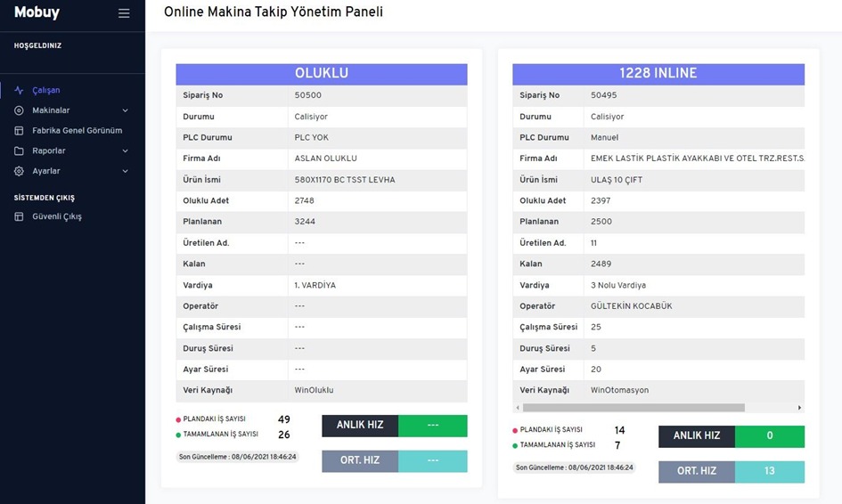The height and width of the screenshot is (504, 842).
Task: Click the Ayarlar gear icon
Action: point(19,171)
